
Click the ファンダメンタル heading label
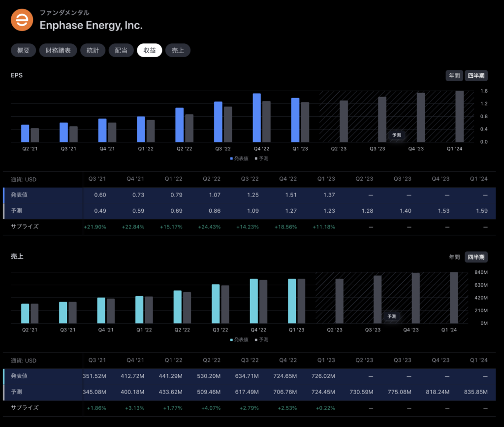[64, 12]
